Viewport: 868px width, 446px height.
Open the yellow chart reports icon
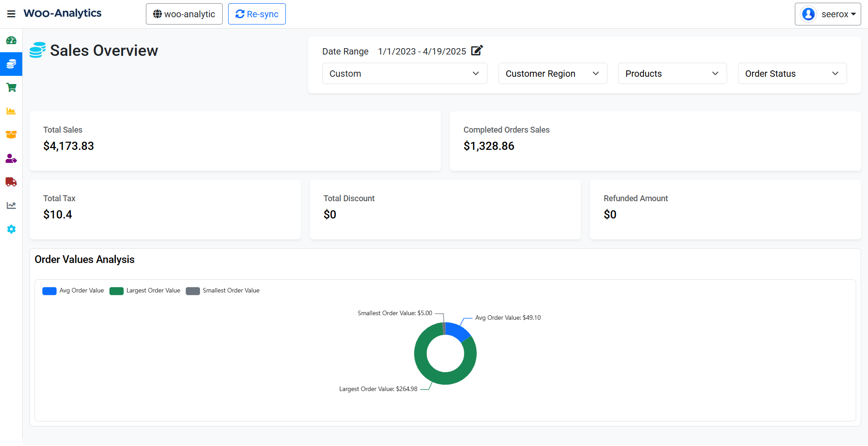(x=11, y=111)
